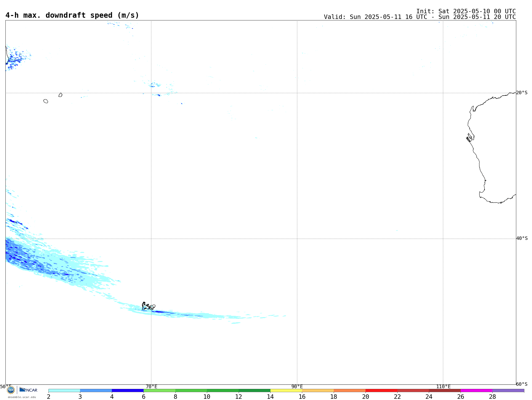Click the orange 18-20 colorbar swatch
The image size is (532, 400).
coord(350,391)
